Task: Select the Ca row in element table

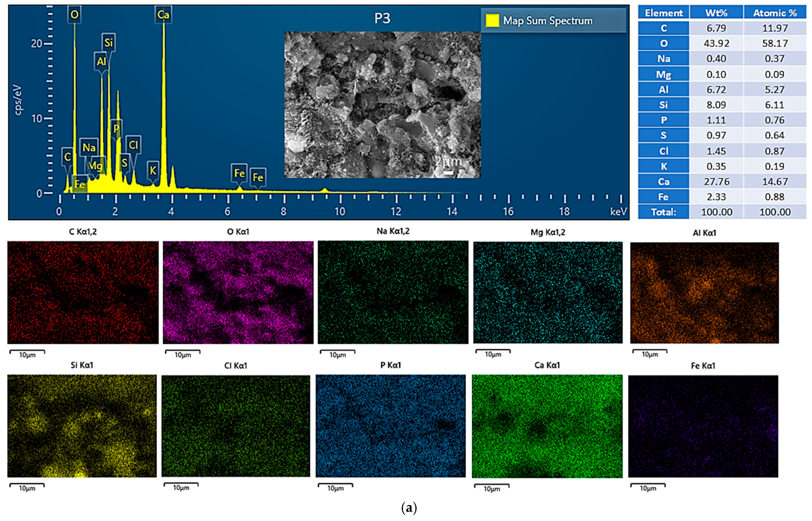Action: coord(663,182)
